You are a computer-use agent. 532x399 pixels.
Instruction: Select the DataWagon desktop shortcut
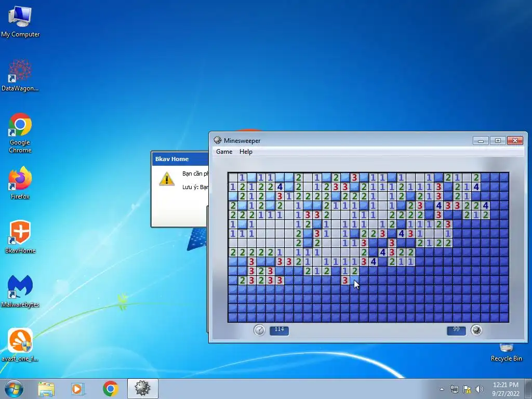20,75
